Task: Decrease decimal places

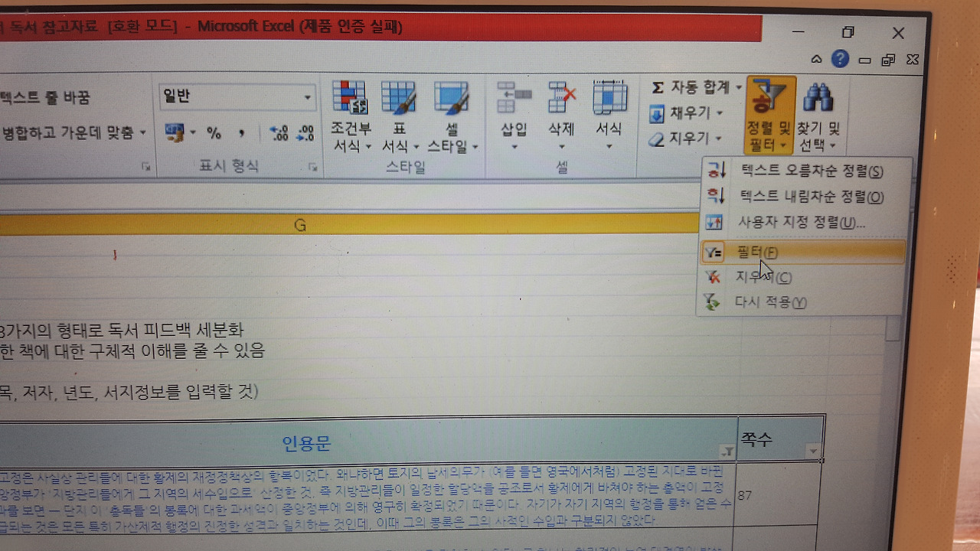Action: coord(305,132)
